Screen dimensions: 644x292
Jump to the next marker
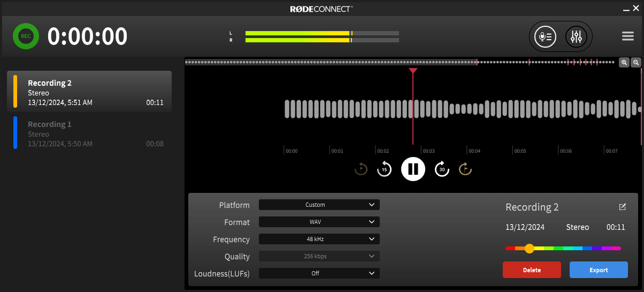coord(465,169)
